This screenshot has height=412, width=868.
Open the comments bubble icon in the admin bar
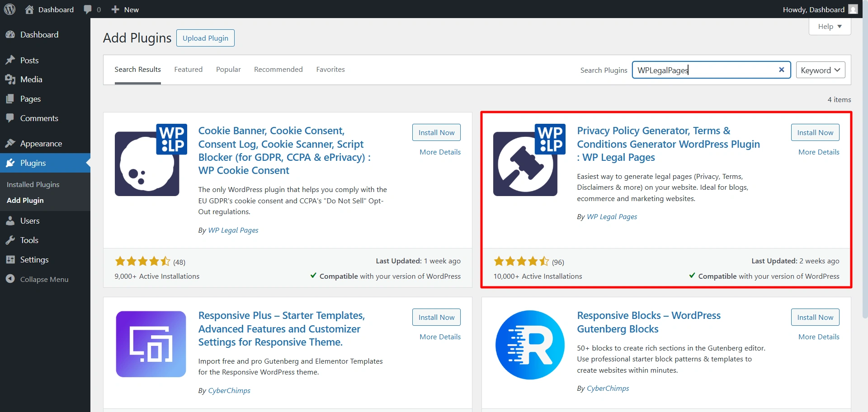pos(87,9)
